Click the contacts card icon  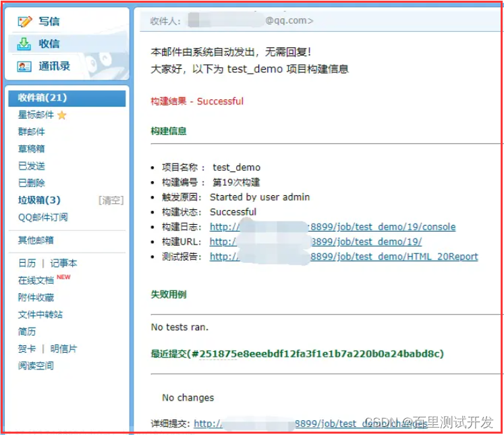tap(24, 67)
